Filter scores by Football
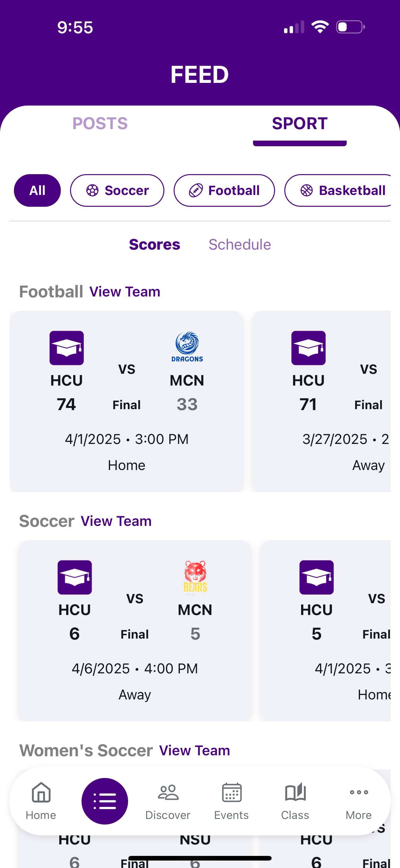The width and height of the screenshot is (400, 868). click(x=224, y=190)
